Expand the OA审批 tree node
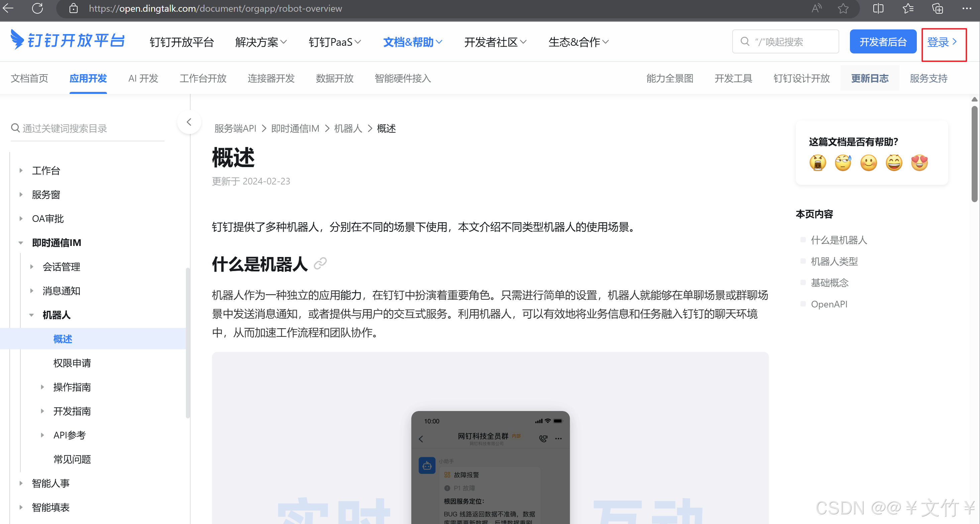 click(x=21, y=219)
